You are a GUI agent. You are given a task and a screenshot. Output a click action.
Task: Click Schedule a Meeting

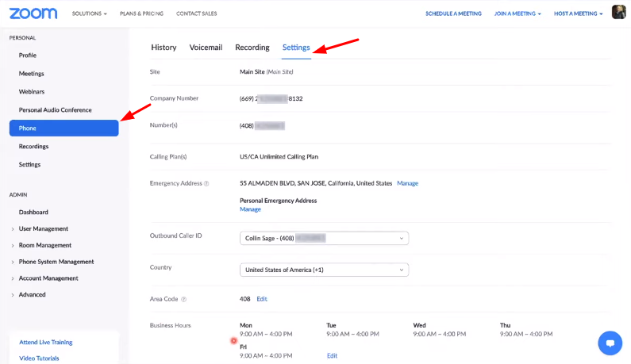click(x=453, y=13)
